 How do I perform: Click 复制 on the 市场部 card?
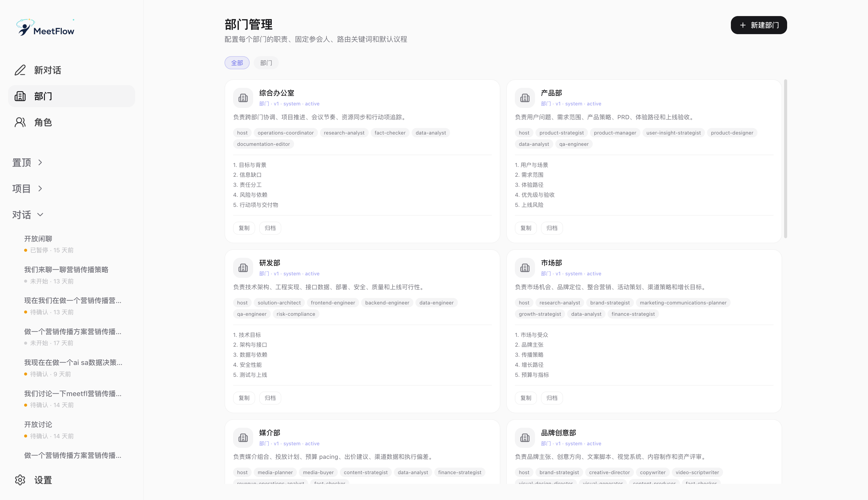[x=526, y=398]
